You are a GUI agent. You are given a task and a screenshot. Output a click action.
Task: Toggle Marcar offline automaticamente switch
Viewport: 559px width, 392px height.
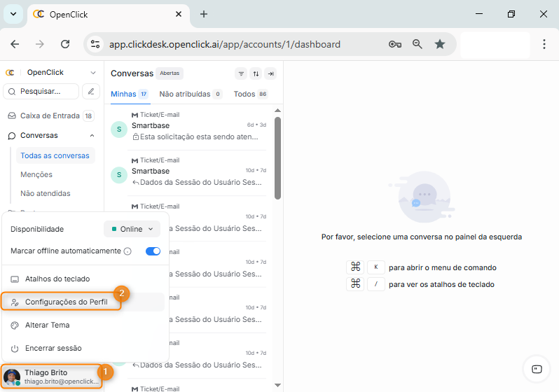click(x=153, y=251)
